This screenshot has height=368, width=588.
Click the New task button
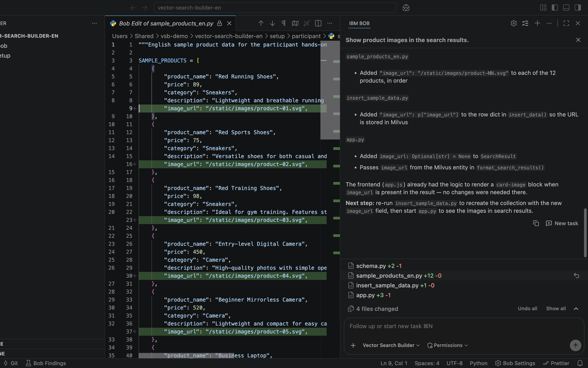click(562, 223)
